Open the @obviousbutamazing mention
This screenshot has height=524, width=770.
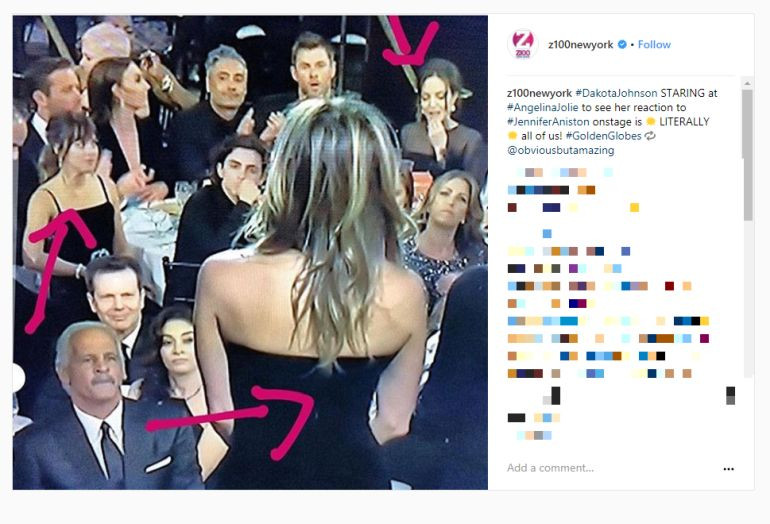coord(561,150)
